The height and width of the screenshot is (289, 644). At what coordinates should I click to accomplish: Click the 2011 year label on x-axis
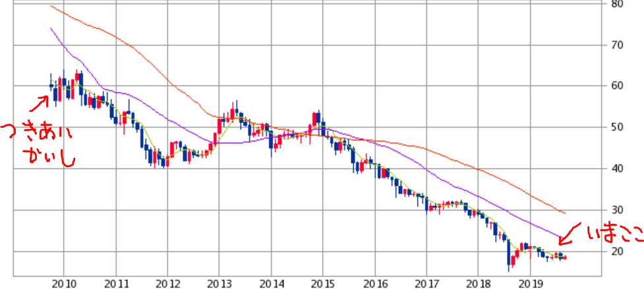[116, 284]
